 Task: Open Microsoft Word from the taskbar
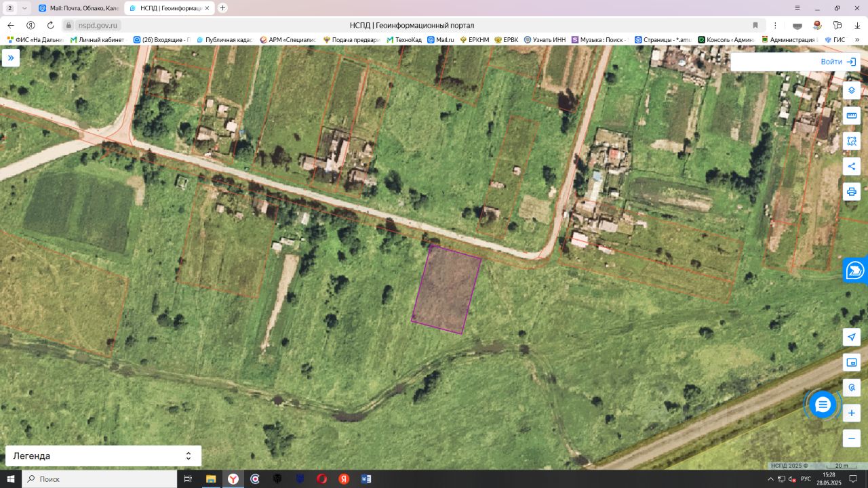tap(366, 479)
